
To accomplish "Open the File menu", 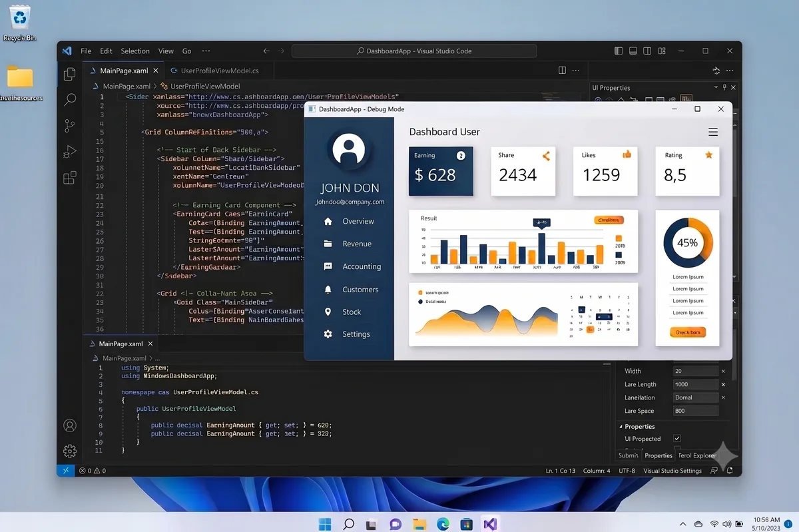I will coord(86,51).
